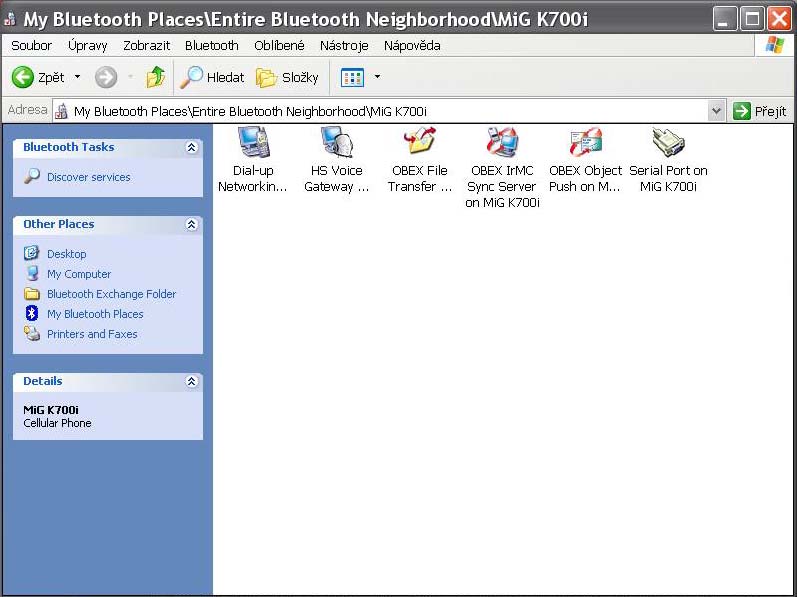Open the Zobrazit menu
This screenshot has height=597, width=797.
(146, 46)
